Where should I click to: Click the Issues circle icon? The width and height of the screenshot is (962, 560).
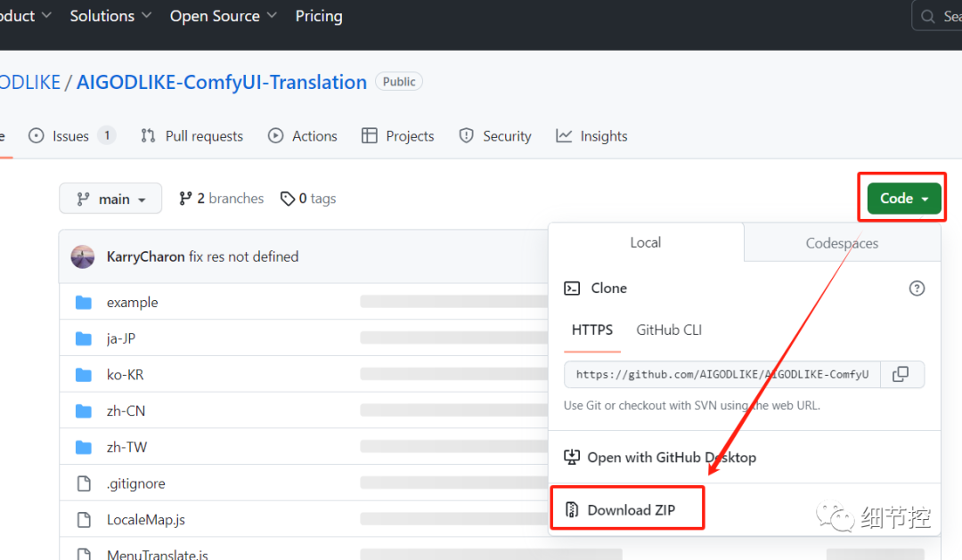[37, 135]
